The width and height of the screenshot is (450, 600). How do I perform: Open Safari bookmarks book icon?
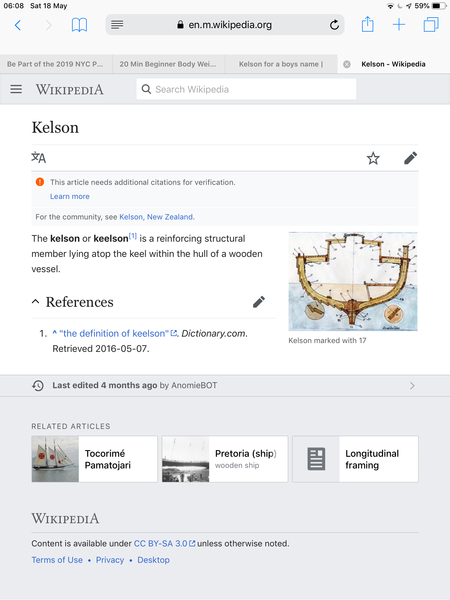pyautogui.click(x=80, y=25)
